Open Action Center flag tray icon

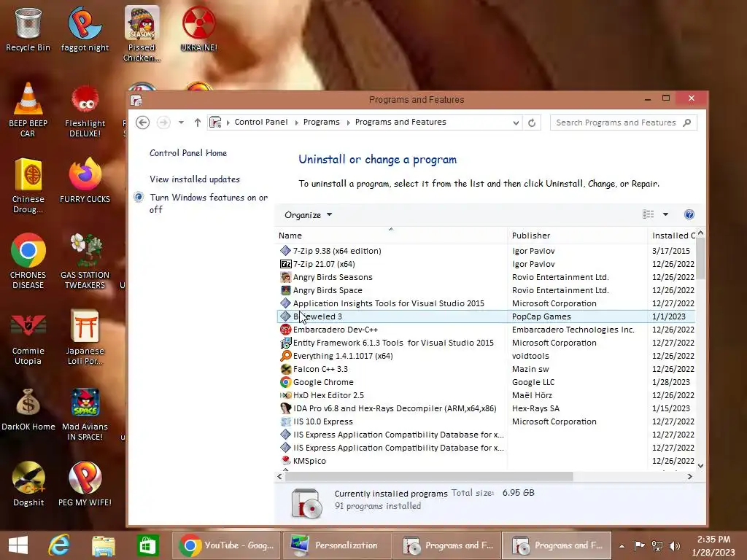coord(639,545)
